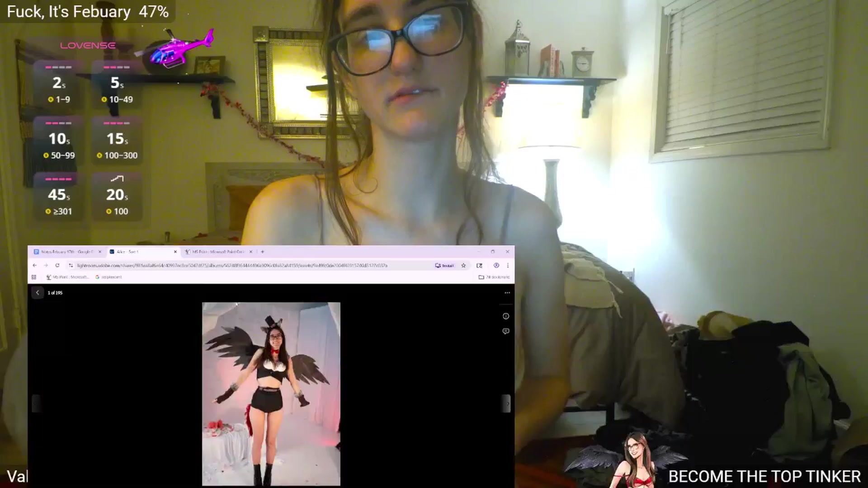Install the Lightroom web app

(444, 266)
